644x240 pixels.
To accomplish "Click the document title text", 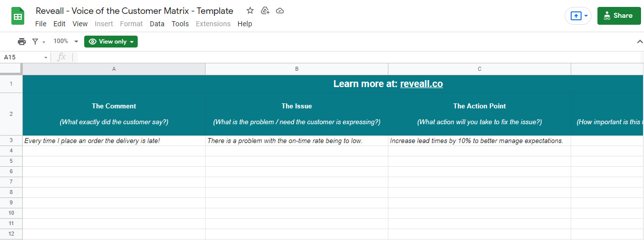I will point(134,10).
